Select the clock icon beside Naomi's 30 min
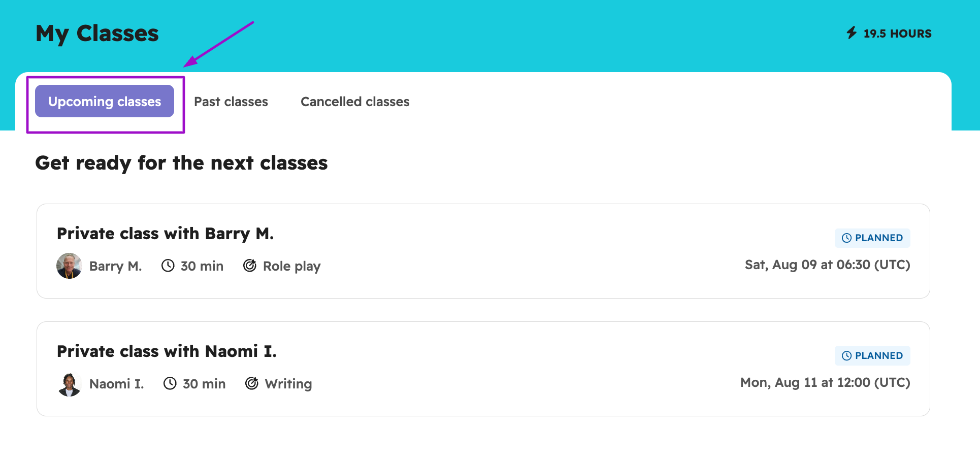Viewport: 980px width, 459px height. click(170, 383)
